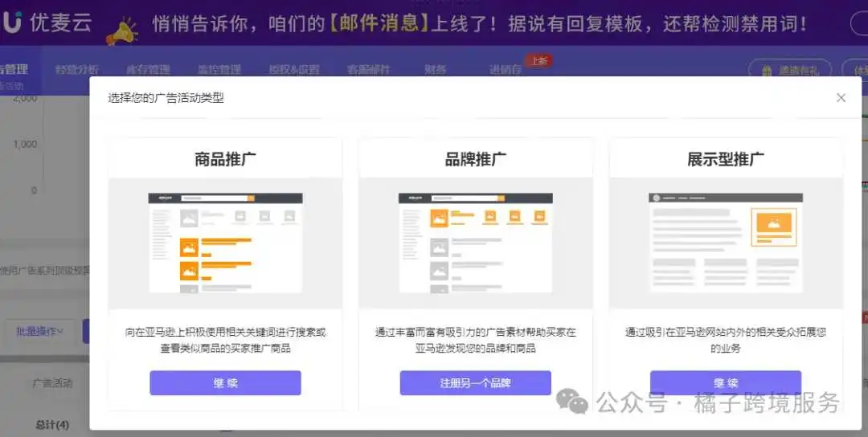Click the 展示型推广 card heading
Image resolution: width=868 pixels, height=437 pixels.
point(726,159)
